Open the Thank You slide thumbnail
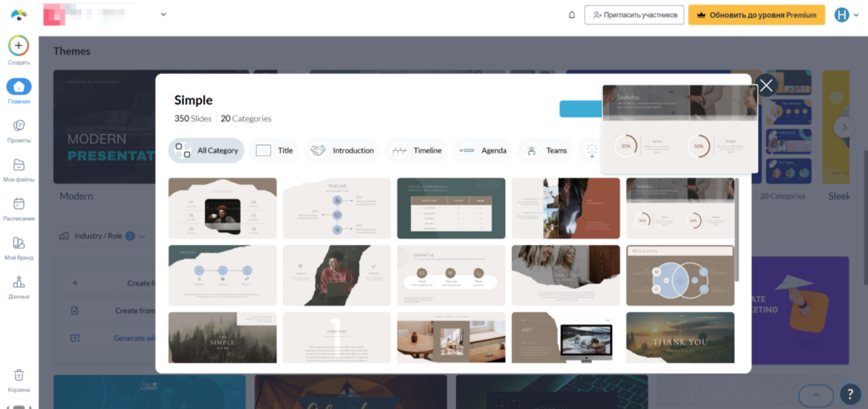This screenshot has width=868, height=409. (x=681, y=338)
